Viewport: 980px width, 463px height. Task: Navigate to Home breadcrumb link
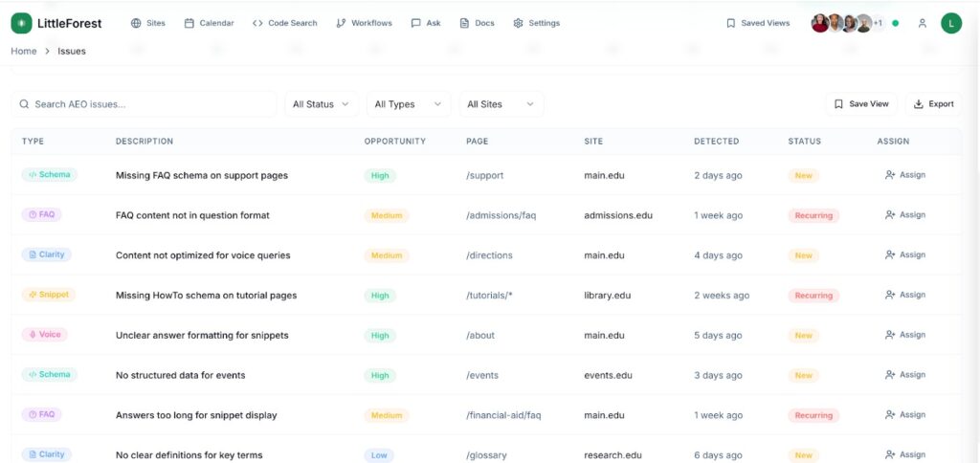click(x=24, y=51)
